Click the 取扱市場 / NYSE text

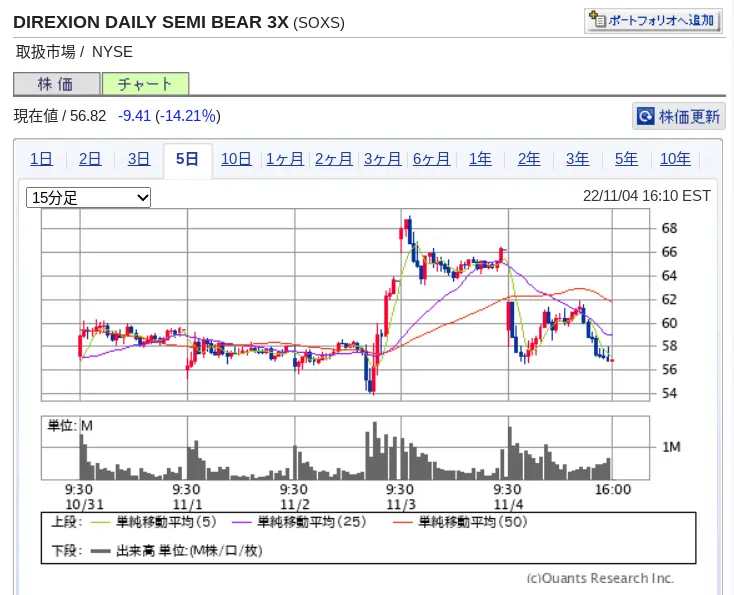[x=74, y=51]
